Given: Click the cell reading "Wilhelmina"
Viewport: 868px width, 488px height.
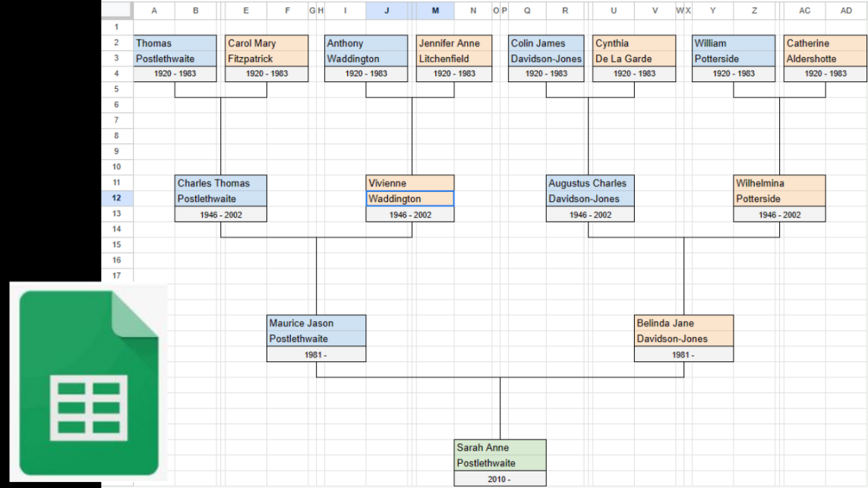Looking at the screenshot, I should [779, 183].
